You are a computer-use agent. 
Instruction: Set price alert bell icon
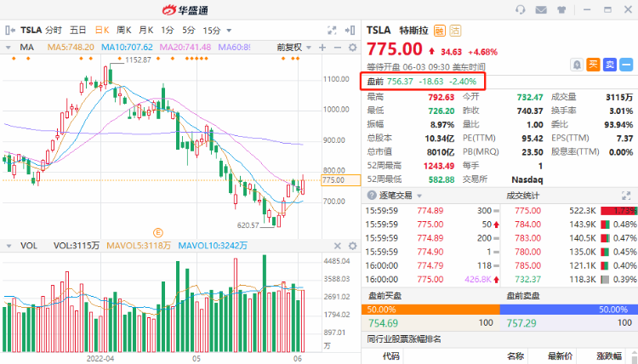[577, 65]
